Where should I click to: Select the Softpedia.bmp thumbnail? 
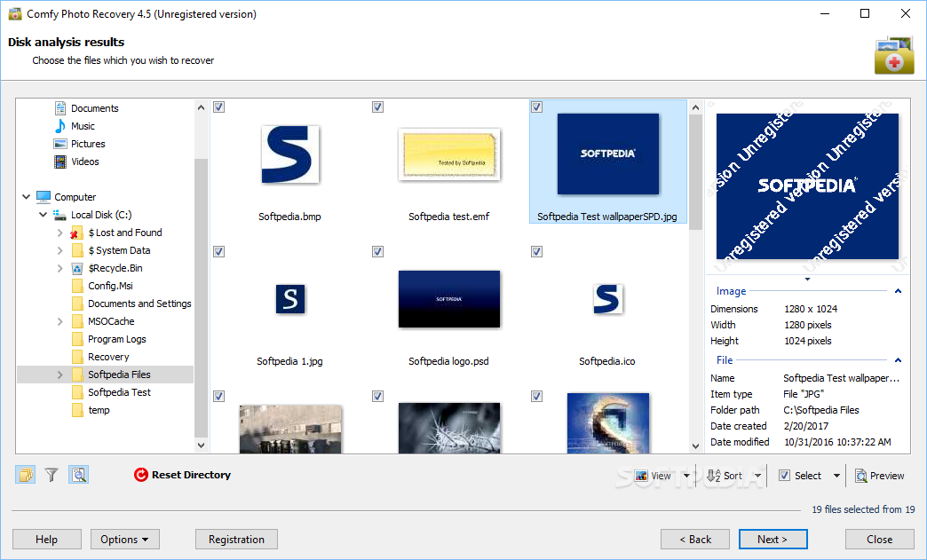(289, 154)
